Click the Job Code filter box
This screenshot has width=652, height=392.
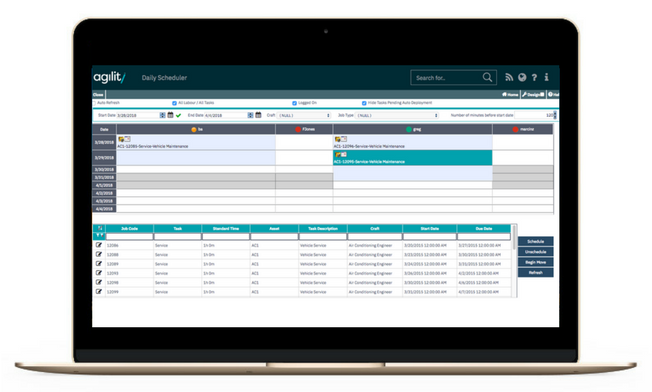(x=129, y=237)
